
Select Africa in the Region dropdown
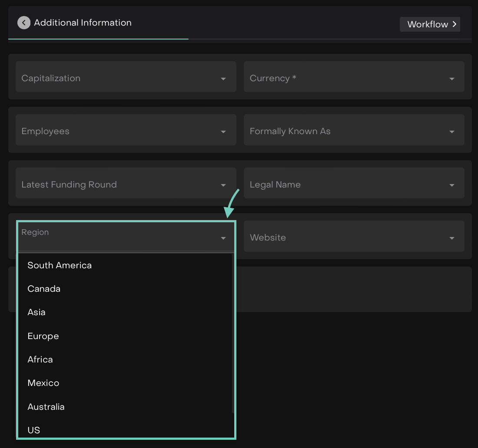[40, 359]
